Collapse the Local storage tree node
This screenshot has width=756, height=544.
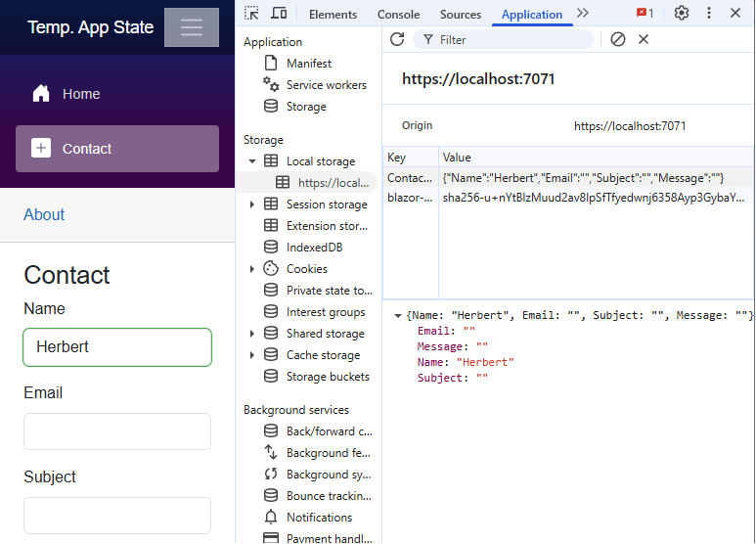click(252, 161)
